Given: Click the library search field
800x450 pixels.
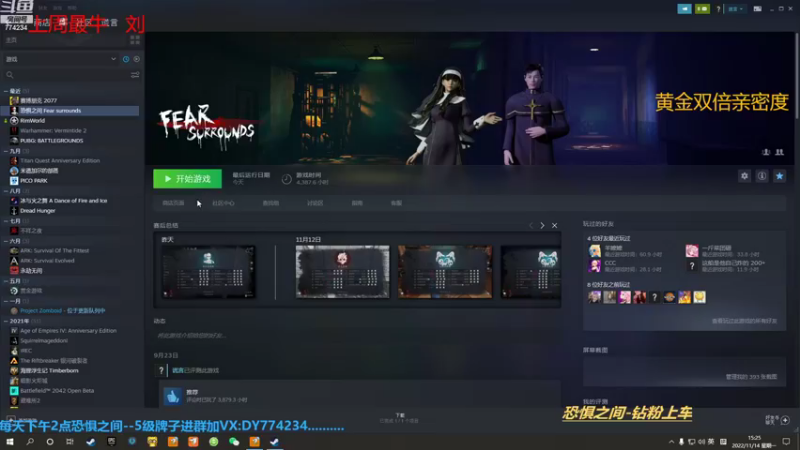Looking at the screenshot, I should pos(65,75).
